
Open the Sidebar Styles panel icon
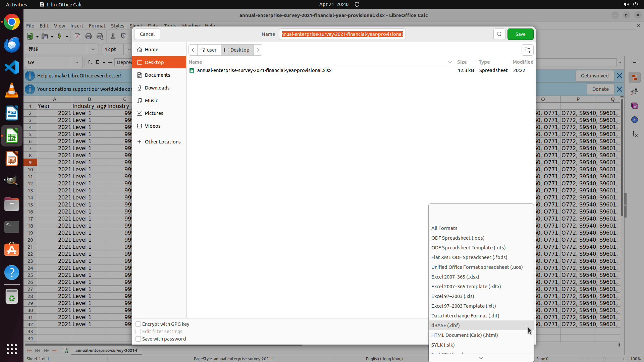634,92
